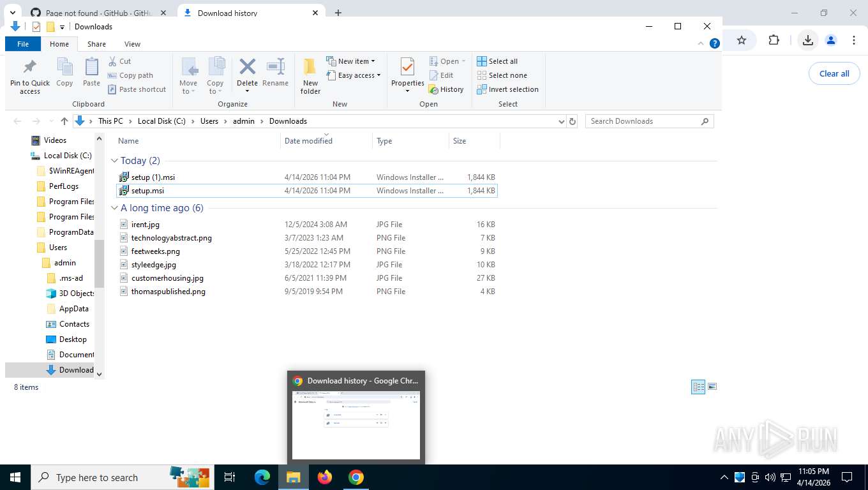868x490 pixels.
Task: Click Clear all in Chrome downloads
Action: pos(834,73)
